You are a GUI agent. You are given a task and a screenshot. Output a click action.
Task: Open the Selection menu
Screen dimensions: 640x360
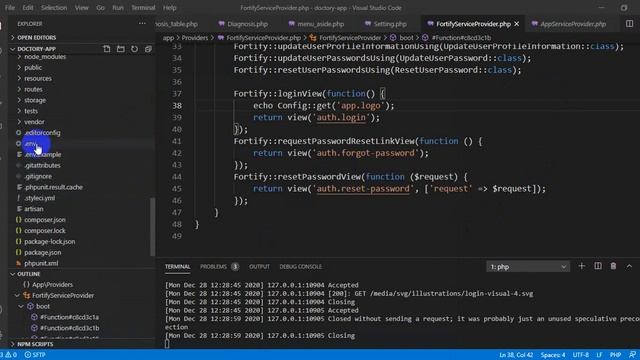(54, 8)
